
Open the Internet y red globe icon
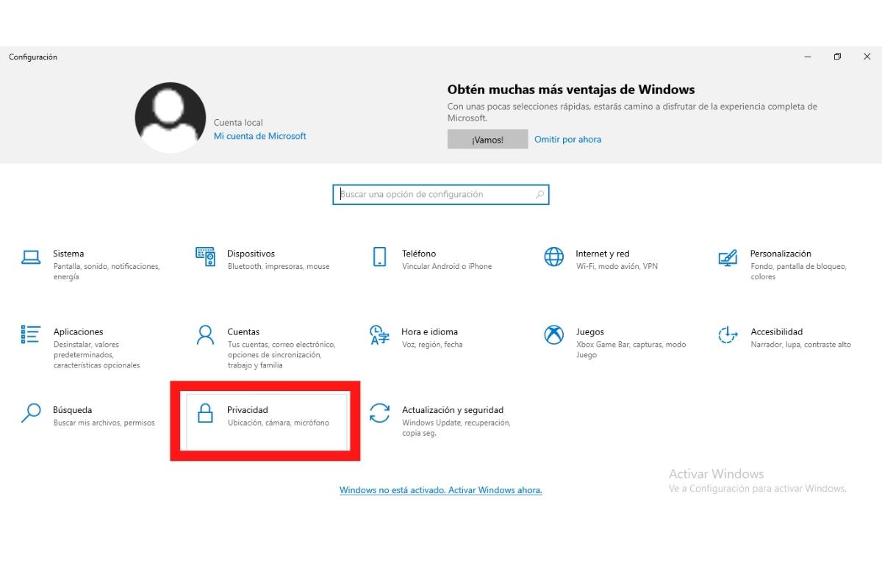click(x=553, y=257)
